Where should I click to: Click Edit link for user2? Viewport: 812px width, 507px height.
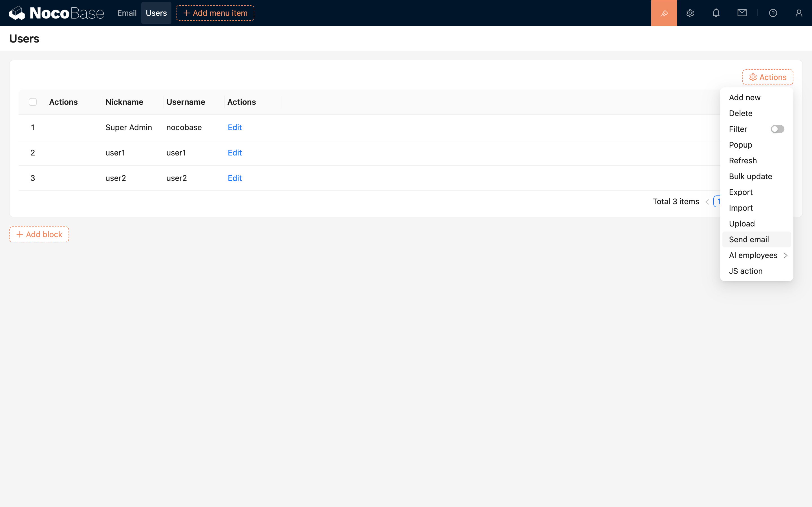(x=235, y=178)
